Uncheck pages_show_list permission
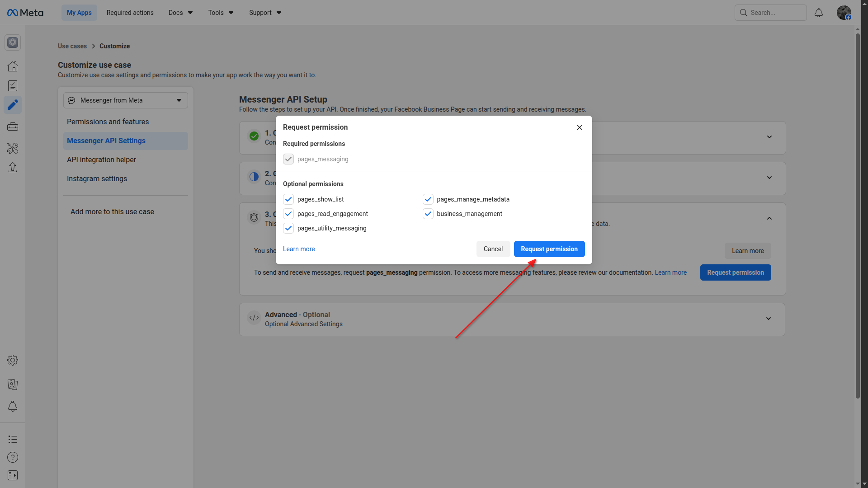868x488 pixels. point(288,199)
